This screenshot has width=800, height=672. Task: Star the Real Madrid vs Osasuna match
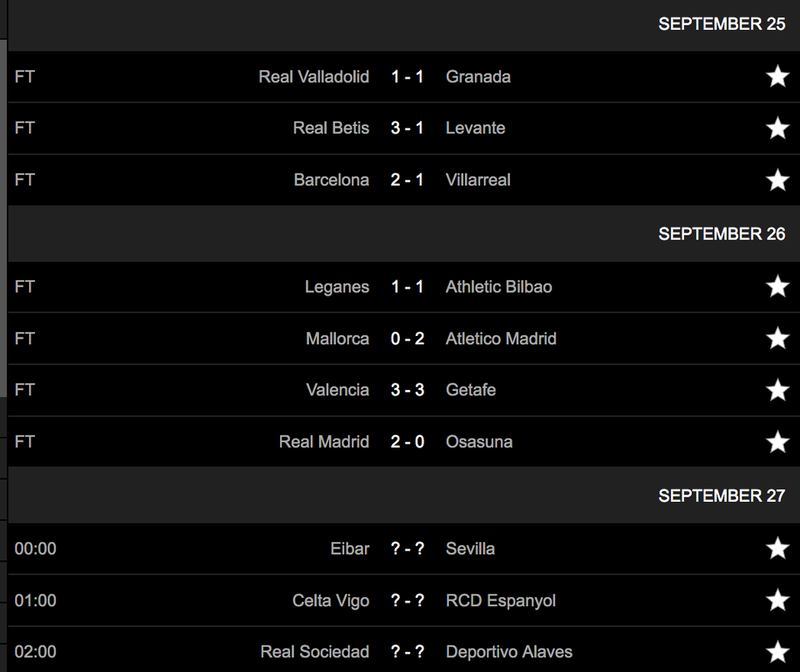(x=777, y=442)
